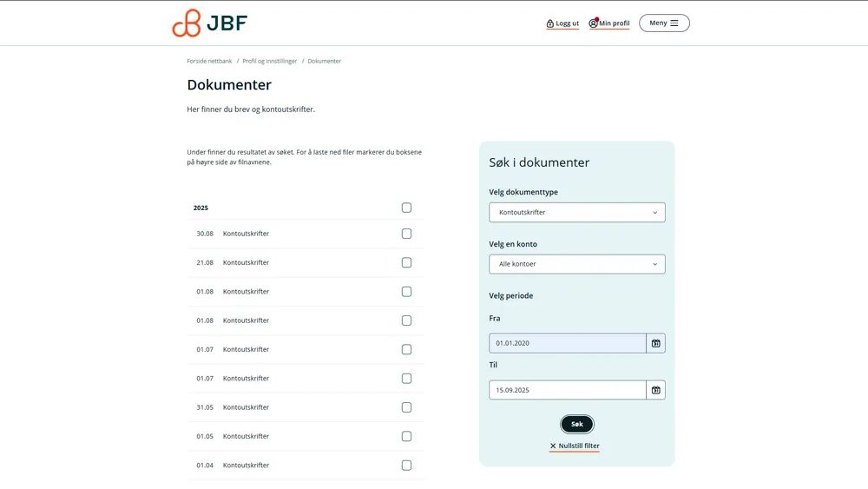Mark the 31.05 Kontoutskrifter checkbox
868x489 pixels.
[406, 407]
